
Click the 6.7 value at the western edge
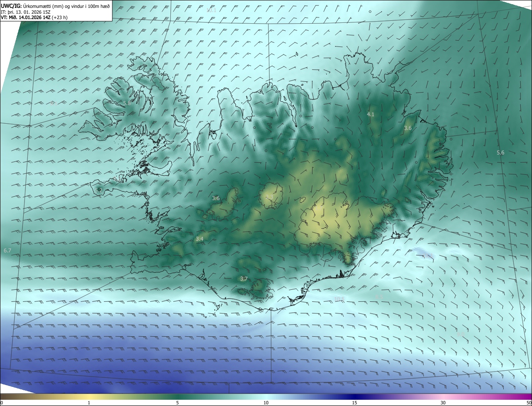(7, 251)
